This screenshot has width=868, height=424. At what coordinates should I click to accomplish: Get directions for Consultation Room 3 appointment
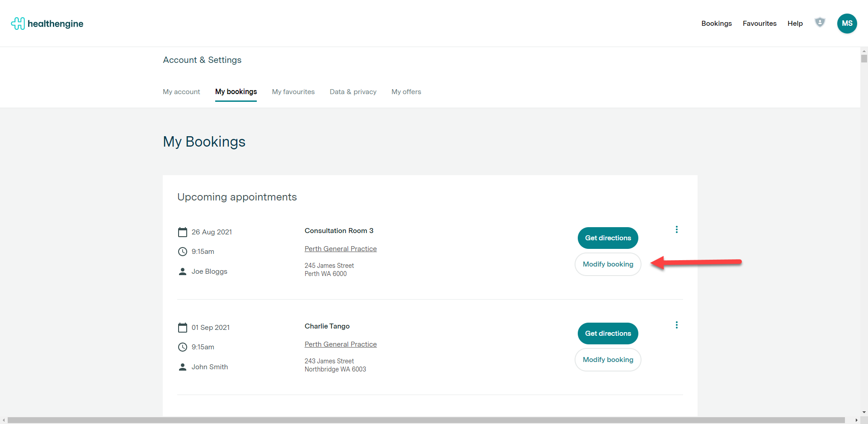tap(608, 238)
